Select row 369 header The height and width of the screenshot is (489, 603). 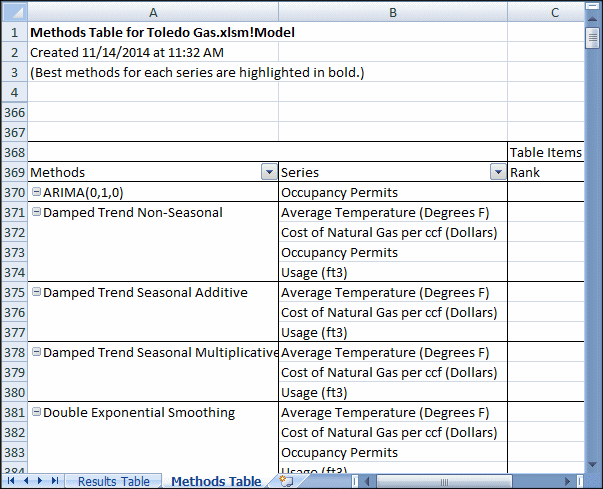[15, 172]
